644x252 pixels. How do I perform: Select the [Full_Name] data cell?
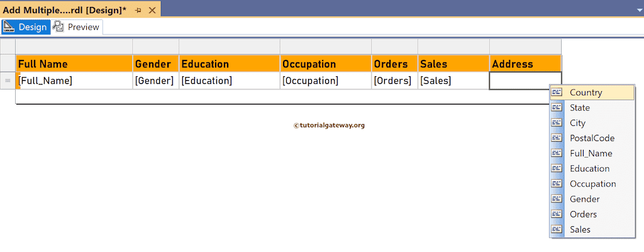[74, 81]
